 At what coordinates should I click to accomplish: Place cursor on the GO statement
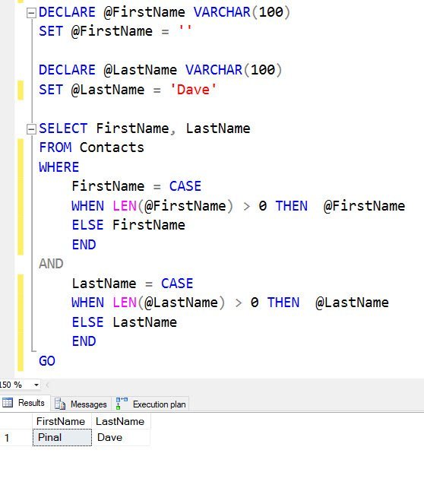47,361
